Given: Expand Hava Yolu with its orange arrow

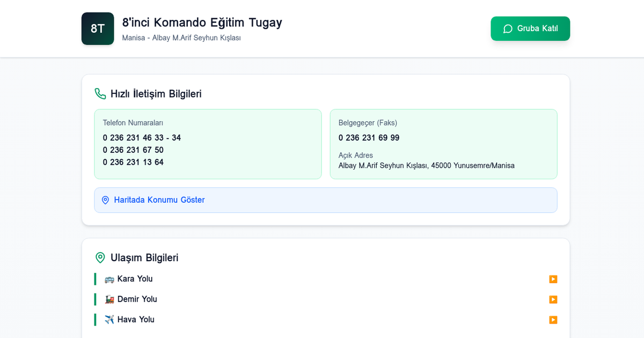Looking at the screenshot, I should point(553,320).
